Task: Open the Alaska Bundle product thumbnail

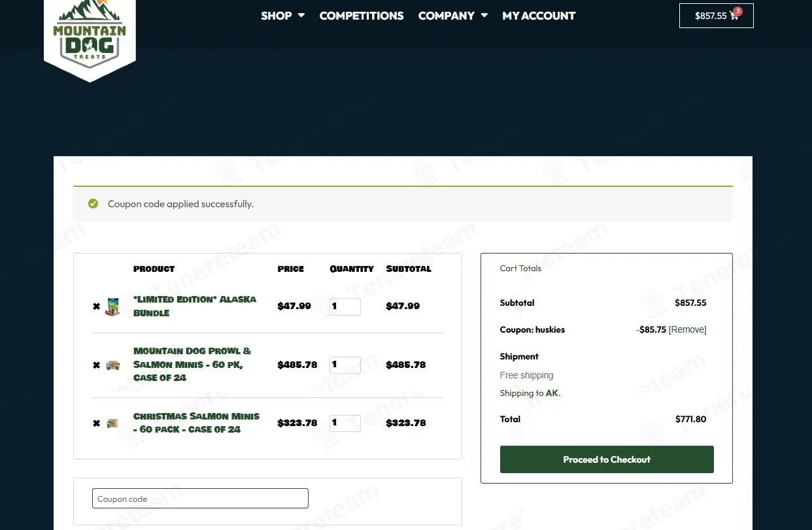Action: 113,306
